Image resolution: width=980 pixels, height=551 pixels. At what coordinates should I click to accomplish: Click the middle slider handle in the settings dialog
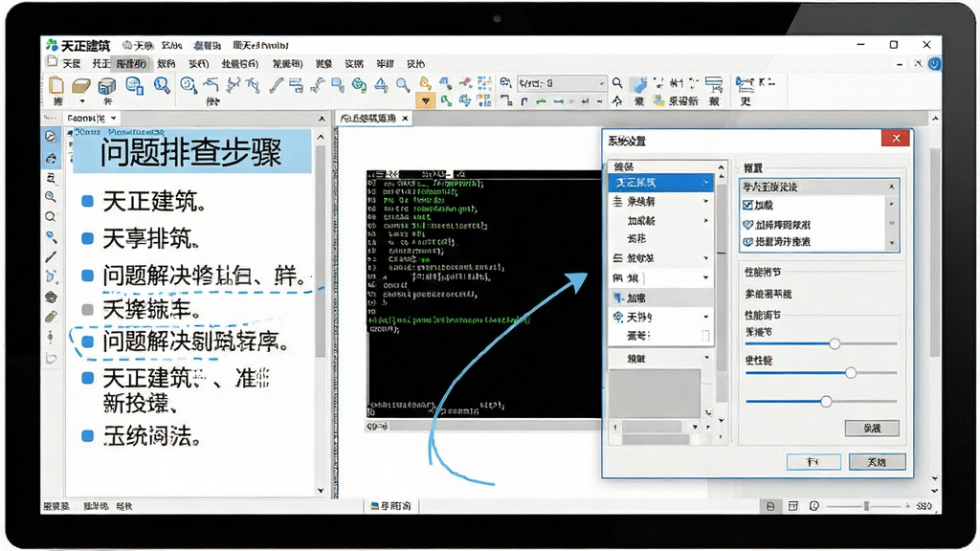click(x=851, y=373)
